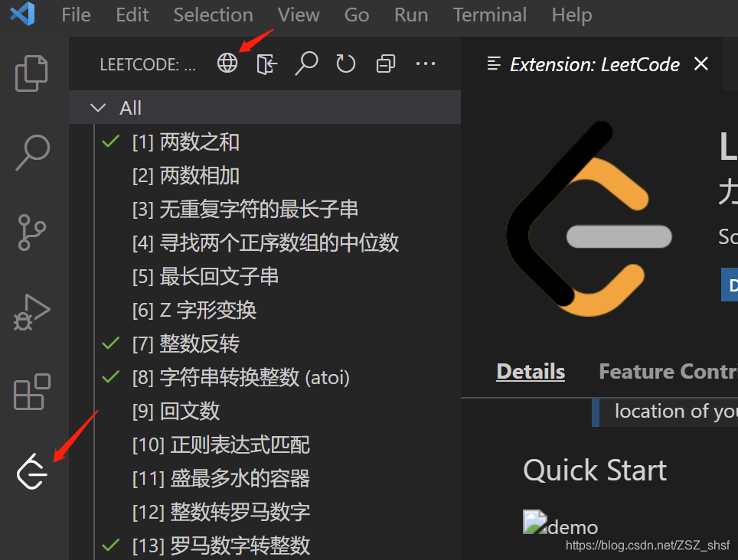This screenshot has height=560, width=738.
Task: Open problem [5] 最长回文子串
Action: 265,276
